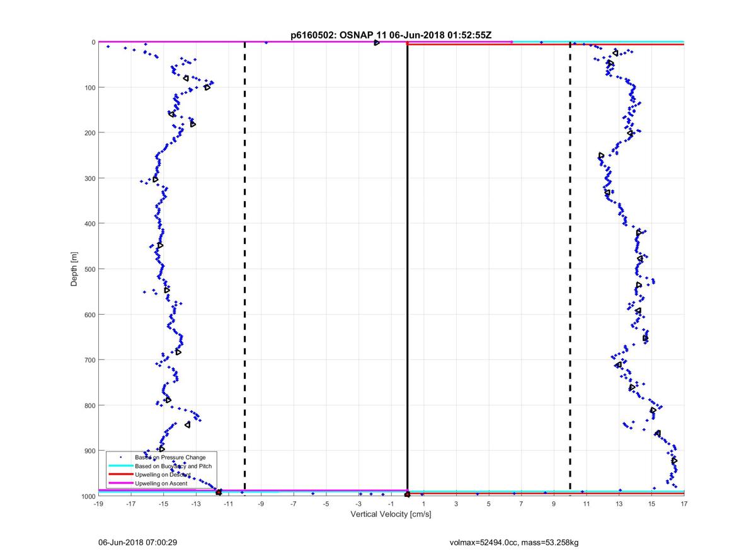Click positive x-axis tick label "3"
This screenshot has height=558, width=756.
(x=456, y=504)
